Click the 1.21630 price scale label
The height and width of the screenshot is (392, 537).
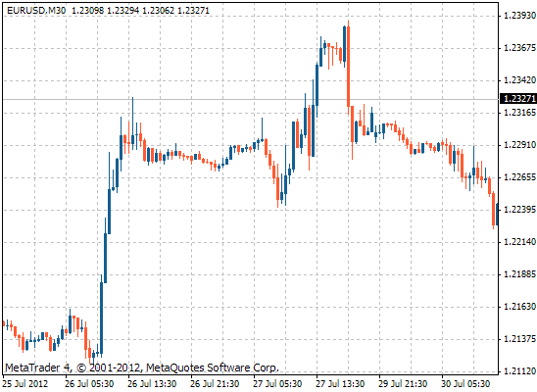[x=519, y=307]
